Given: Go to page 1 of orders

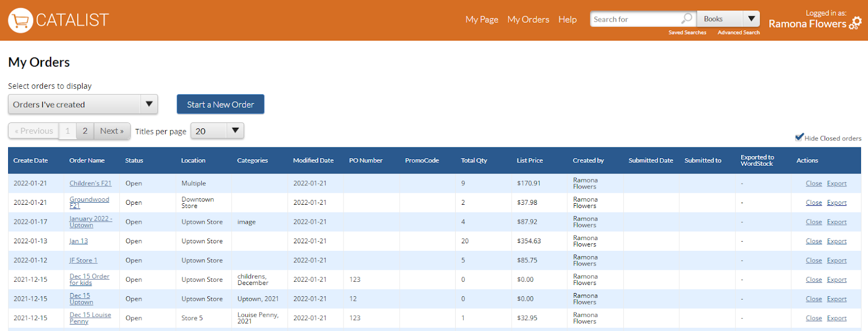Looking at the screenshot, I should coord(67,131).
